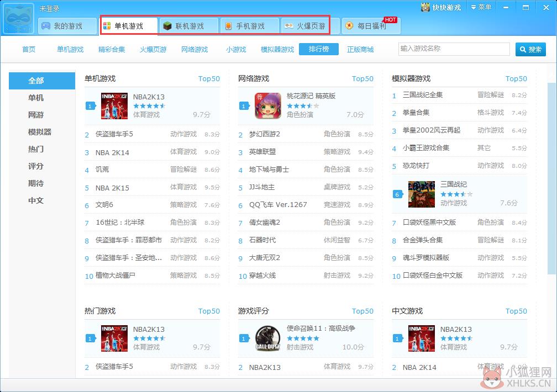Screen dimensions: 557x392
Task: Open 饥荒 in the 单机游戏 list
Action: point(102,169)
